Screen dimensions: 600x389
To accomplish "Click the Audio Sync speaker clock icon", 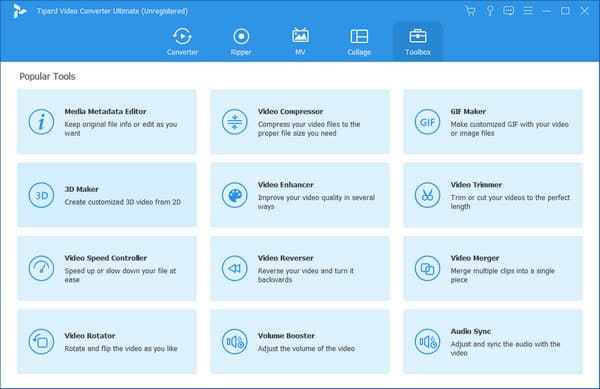I will click(x=427, y=342).
